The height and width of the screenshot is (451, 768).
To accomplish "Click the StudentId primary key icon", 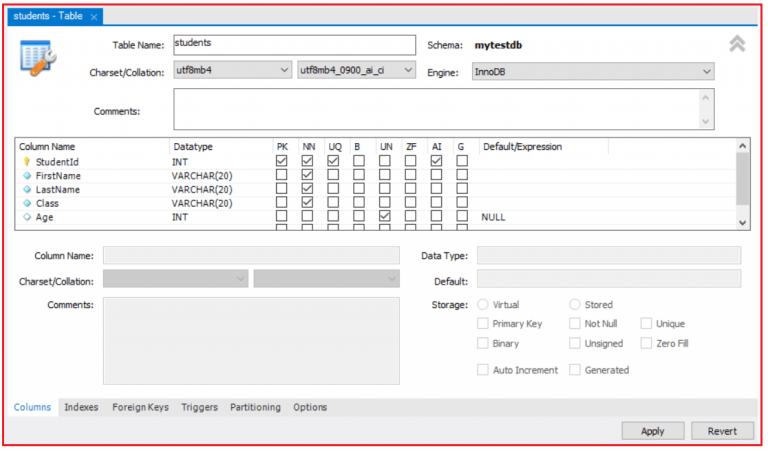I will [x=27, y=161].
